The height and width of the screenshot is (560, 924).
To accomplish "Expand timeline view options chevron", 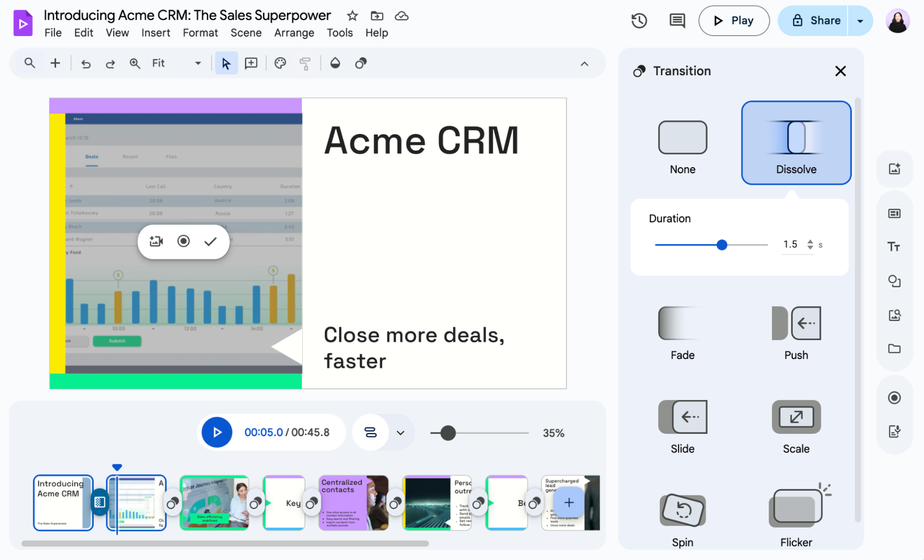I will tap(400, 433).
